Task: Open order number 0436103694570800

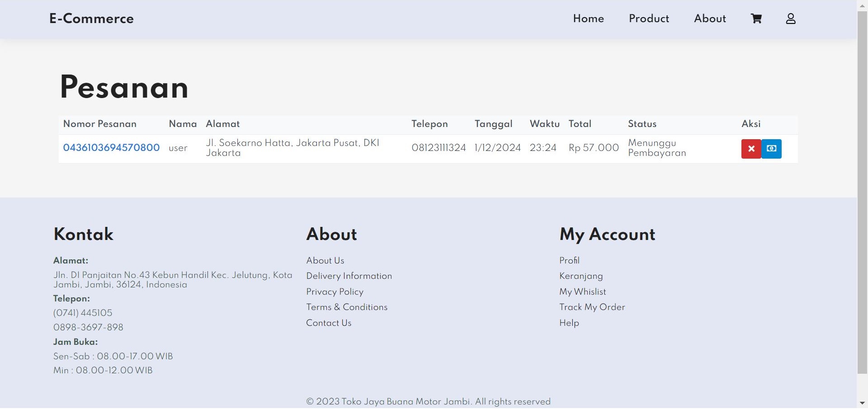Action: [111, 148]
